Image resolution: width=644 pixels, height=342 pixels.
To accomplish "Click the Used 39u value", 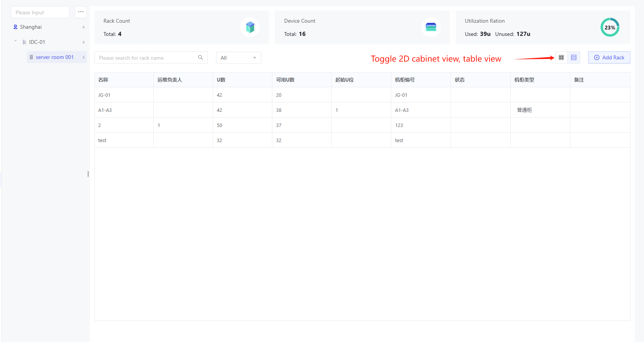I will coord(485,34).
